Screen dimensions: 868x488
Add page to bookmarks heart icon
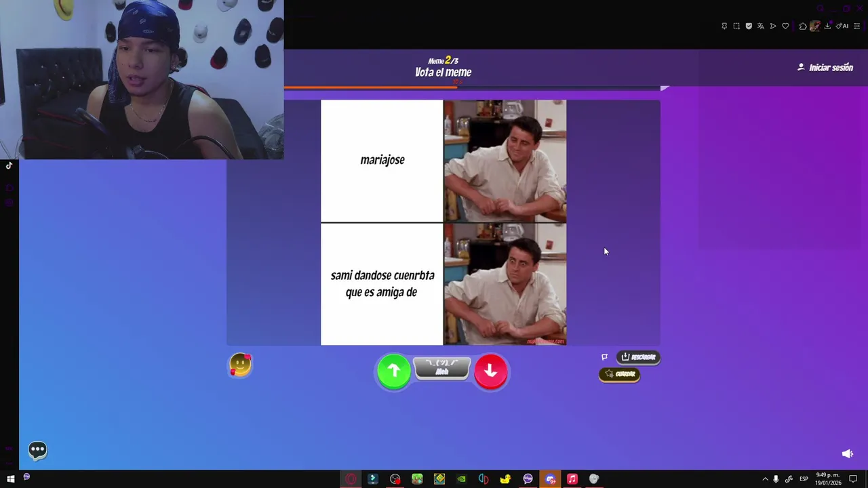785,26
